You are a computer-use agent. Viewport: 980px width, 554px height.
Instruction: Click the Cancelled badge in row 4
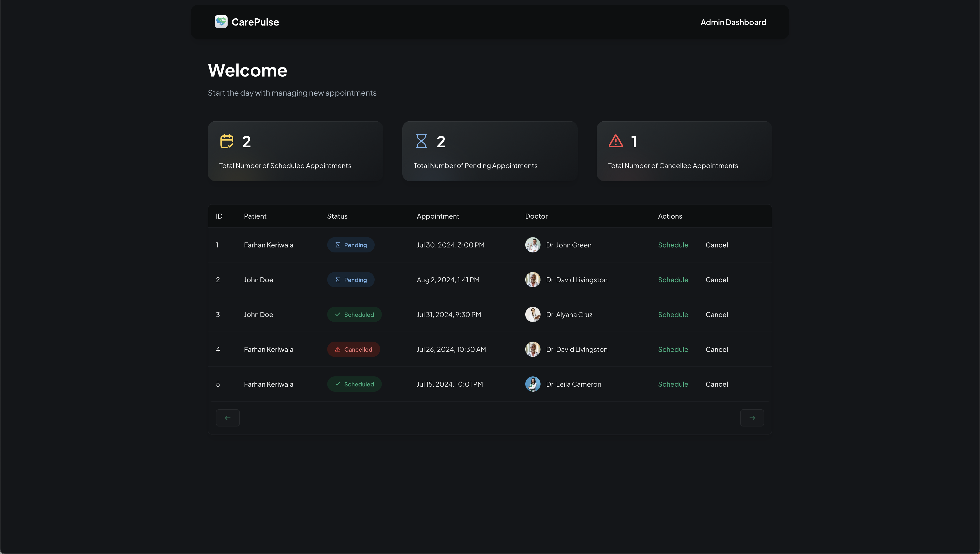353,349
